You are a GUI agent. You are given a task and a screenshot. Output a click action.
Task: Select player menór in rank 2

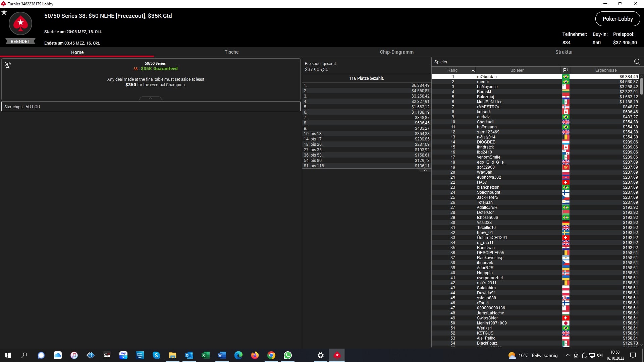483,82
